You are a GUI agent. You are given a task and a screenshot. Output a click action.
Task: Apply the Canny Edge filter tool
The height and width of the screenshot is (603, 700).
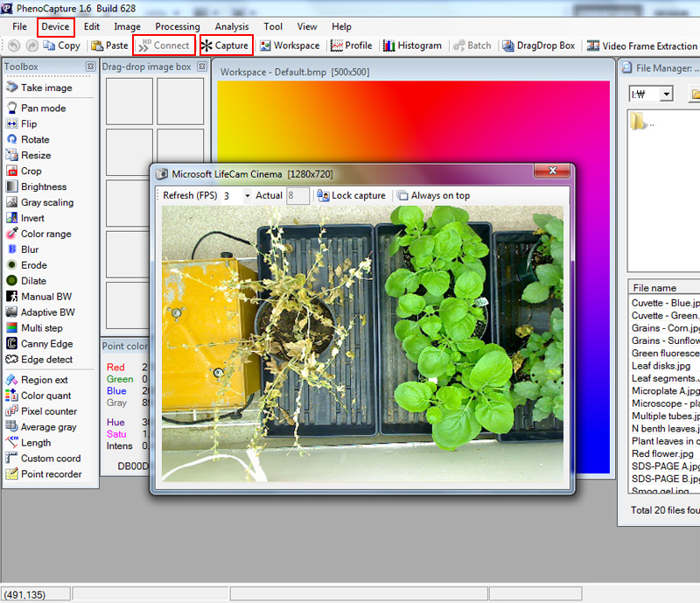[46, 344]
